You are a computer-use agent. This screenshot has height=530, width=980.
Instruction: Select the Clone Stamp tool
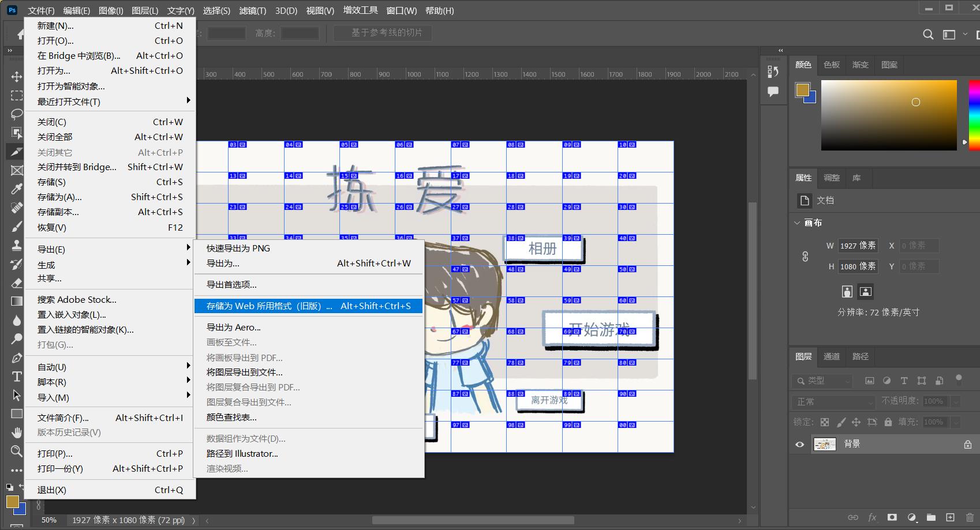[17, 245]
